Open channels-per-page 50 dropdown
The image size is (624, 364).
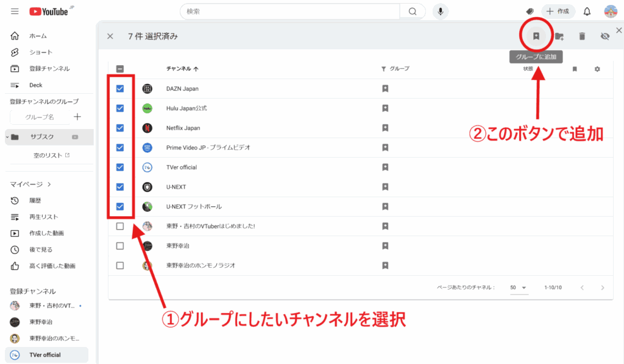coord(519,287)
